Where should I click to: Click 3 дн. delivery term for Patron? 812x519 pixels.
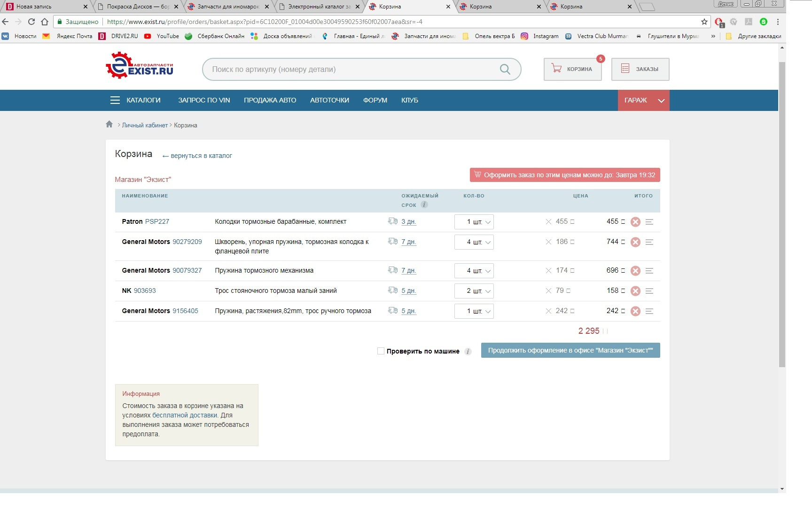[408, 221]
